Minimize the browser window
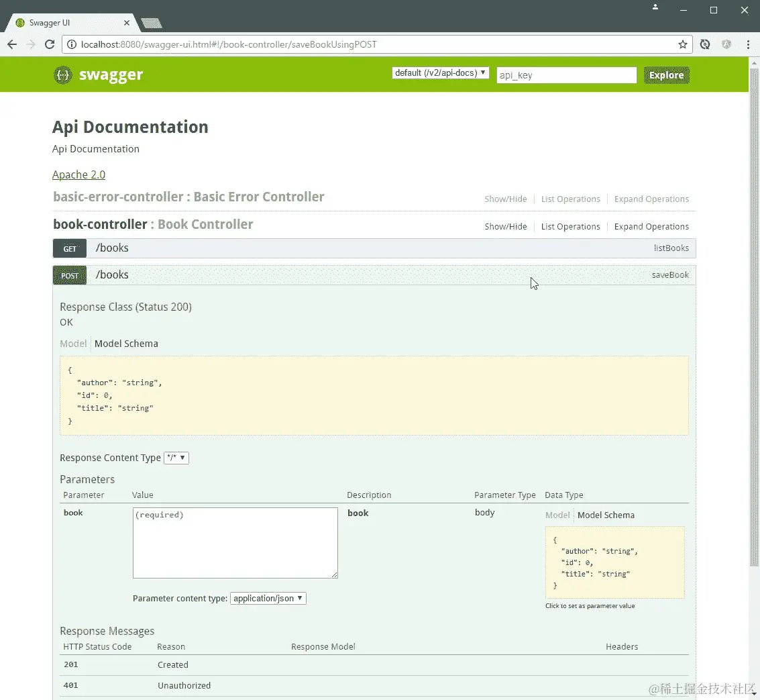The width and height of the screenshot is (760, 700). coord(684,10)
